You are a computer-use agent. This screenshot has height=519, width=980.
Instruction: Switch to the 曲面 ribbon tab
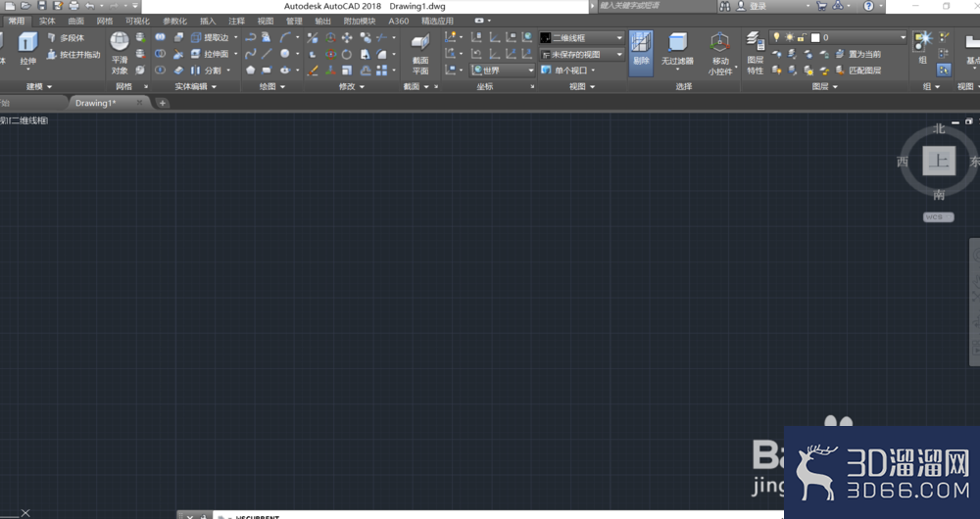75,21
